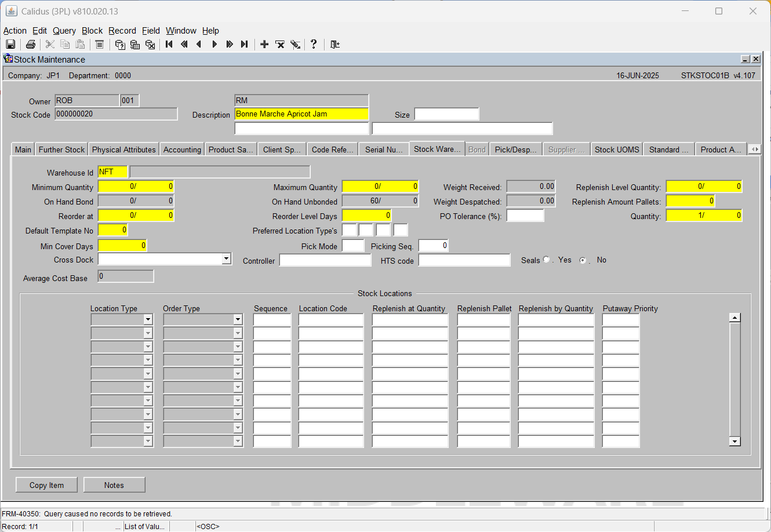Jump to first record icon
The image size is (771, 532).
point(169,44)
